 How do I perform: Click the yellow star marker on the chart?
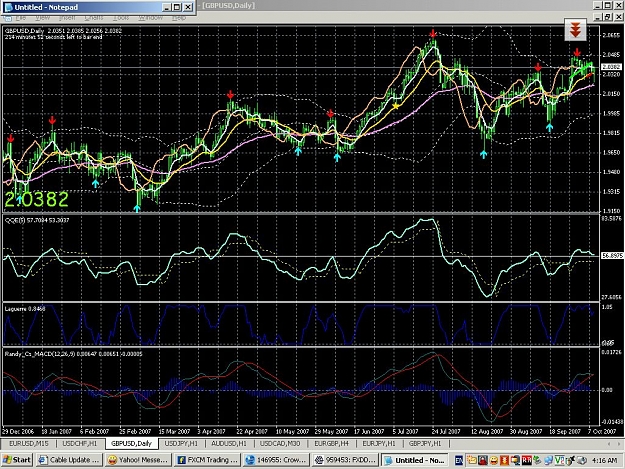click(395, 106)
